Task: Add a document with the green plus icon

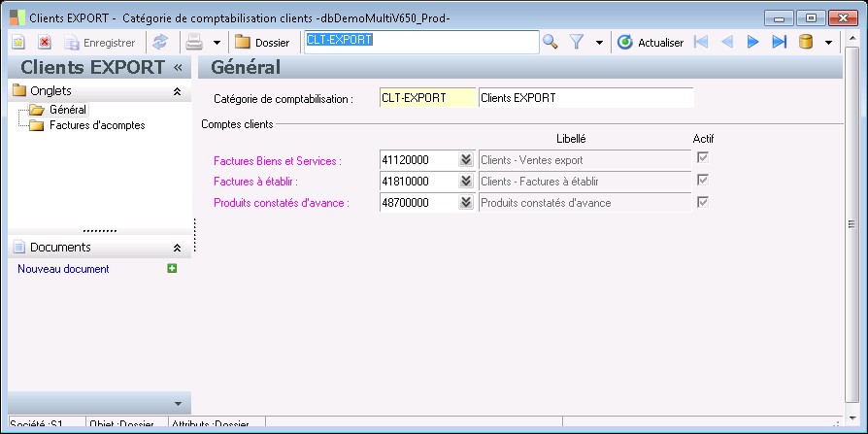Action: [172, 269]
